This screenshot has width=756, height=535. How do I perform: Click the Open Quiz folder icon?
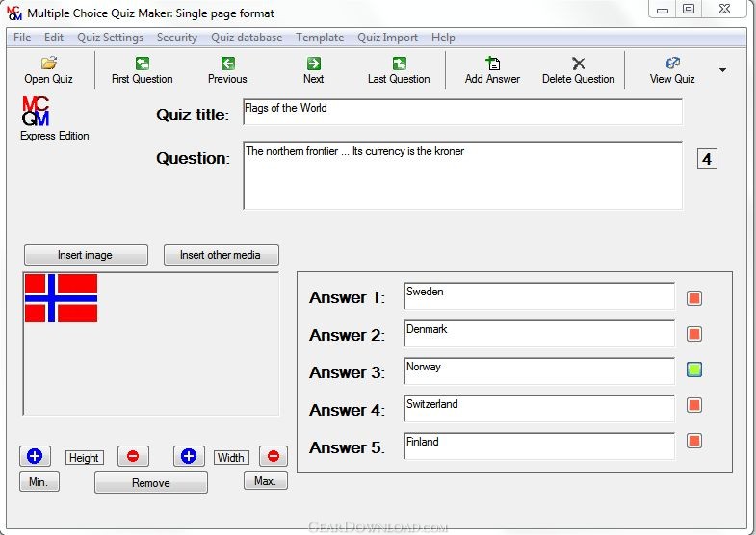tap(49, 64)
